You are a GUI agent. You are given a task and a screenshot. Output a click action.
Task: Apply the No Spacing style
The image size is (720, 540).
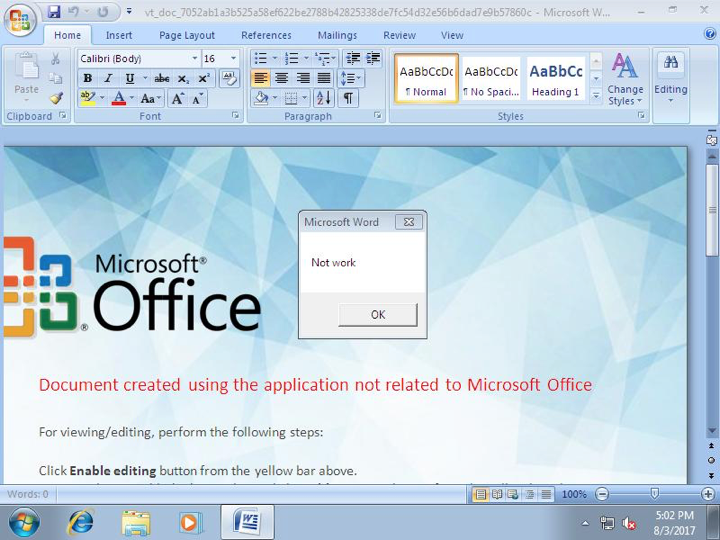point(491,79)
